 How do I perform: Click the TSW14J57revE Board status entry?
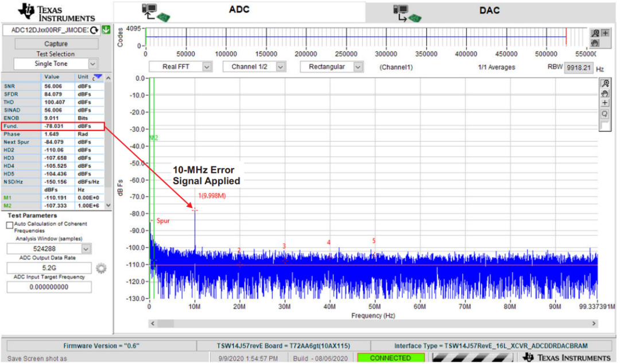click(284, 346)
